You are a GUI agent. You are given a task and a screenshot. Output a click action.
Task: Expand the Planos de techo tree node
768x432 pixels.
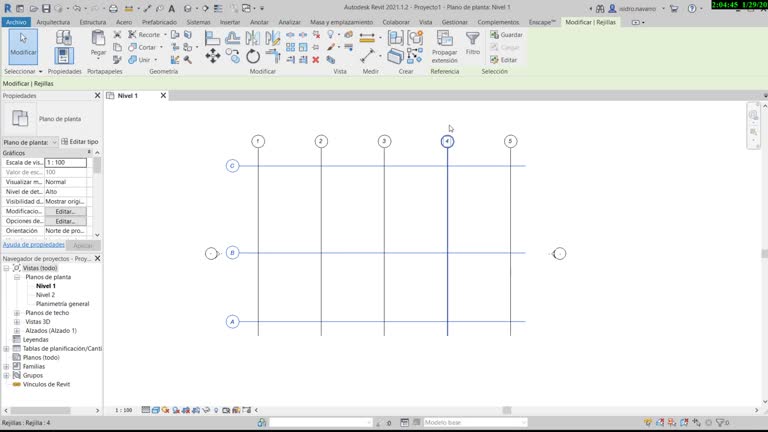pyautogui.click(x=17, y=313)
